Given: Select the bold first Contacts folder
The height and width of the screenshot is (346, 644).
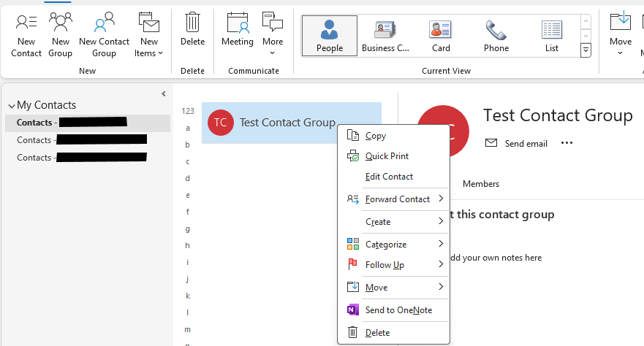Looking at the screenshot, I should tap(88, 123).
